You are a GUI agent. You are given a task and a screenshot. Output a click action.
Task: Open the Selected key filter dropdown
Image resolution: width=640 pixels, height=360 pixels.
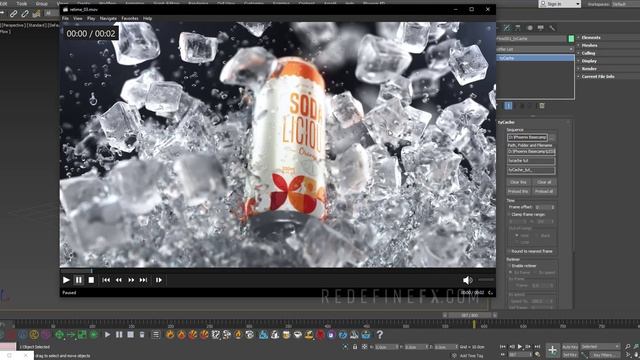[x=600, y=347]
